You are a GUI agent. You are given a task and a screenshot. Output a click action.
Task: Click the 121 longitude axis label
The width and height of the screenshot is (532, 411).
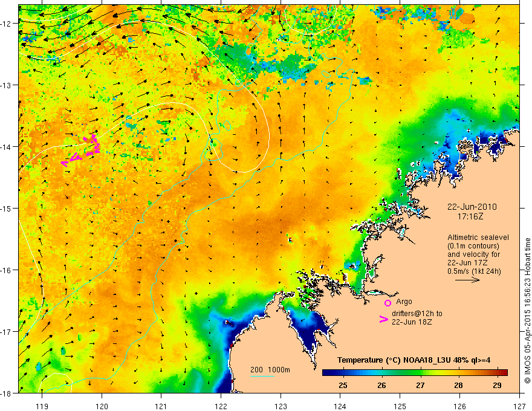[x=161, y=406]
